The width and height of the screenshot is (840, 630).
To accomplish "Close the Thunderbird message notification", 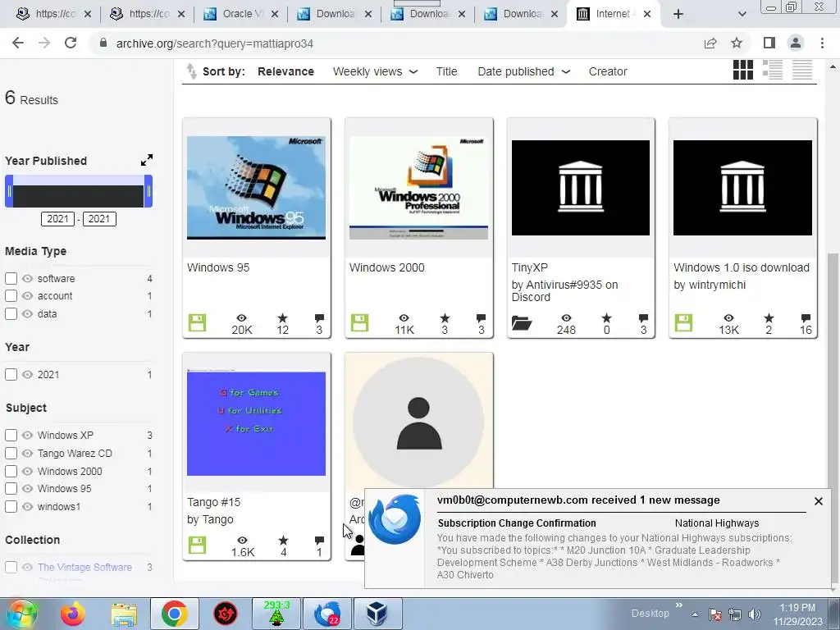I will (818, 501).
